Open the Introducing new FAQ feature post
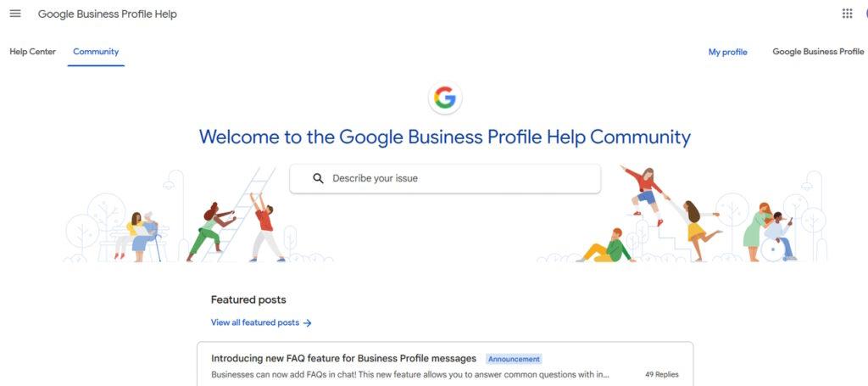Viewport: 868px width, 386px height. (x=344, y=358)
